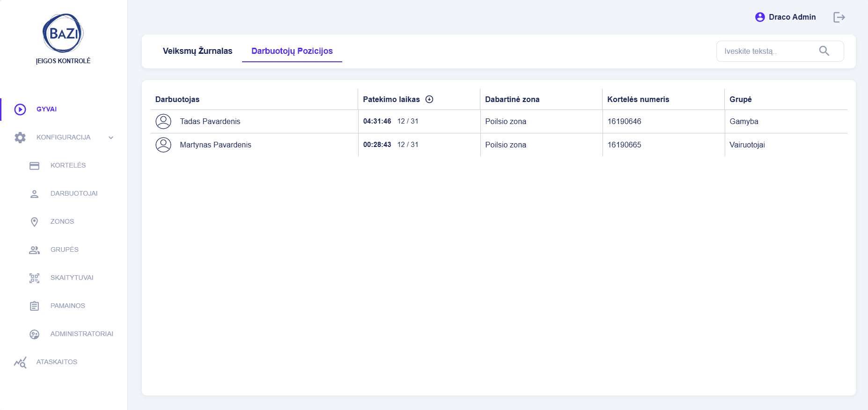Click the Gamyba group cell

click(x=744, y=121)
